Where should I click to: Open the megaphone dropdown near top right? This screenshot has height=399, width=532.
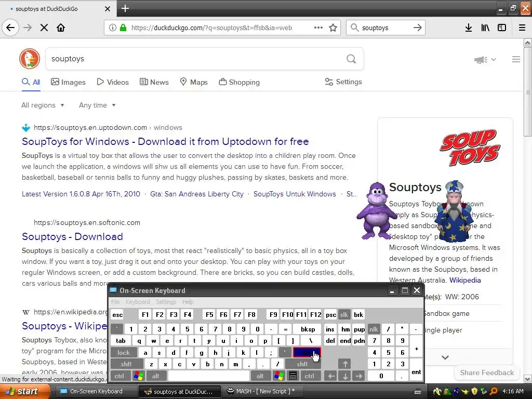tap(485, 60)
